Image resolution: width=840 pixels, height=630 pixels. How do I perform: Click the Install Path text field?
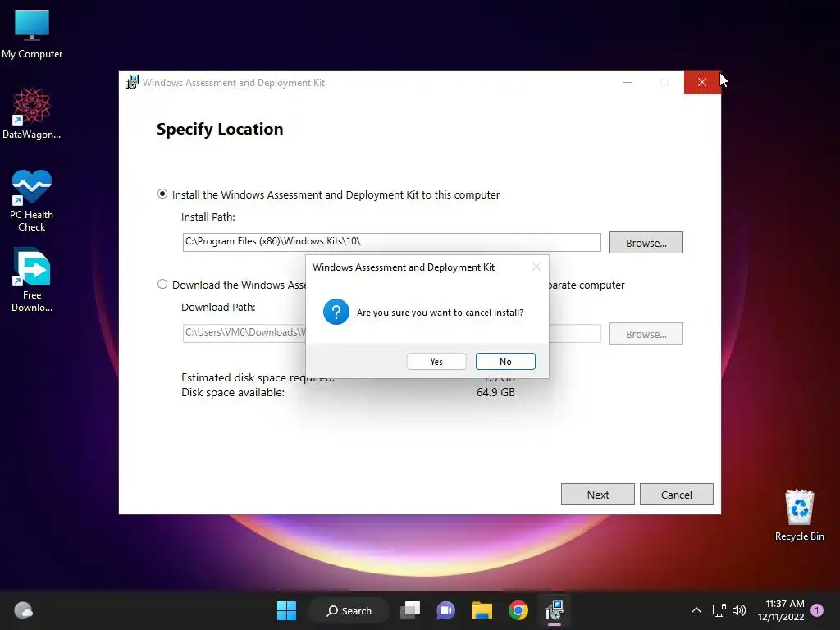(x=391, y=242)
